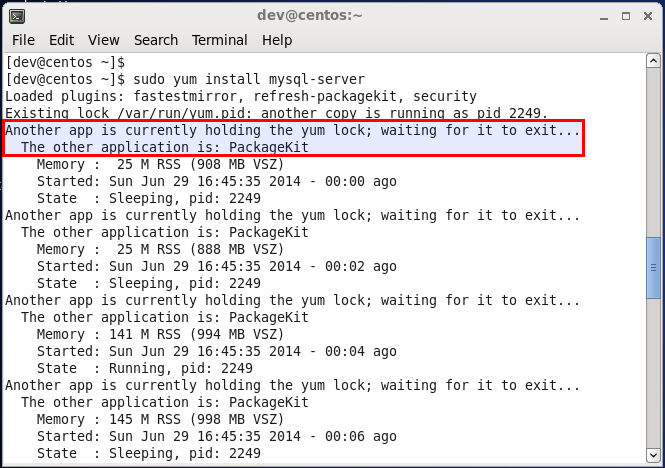Click the scrollbar up arrow
The image size is (665, 468).
(x=653, y=61)
